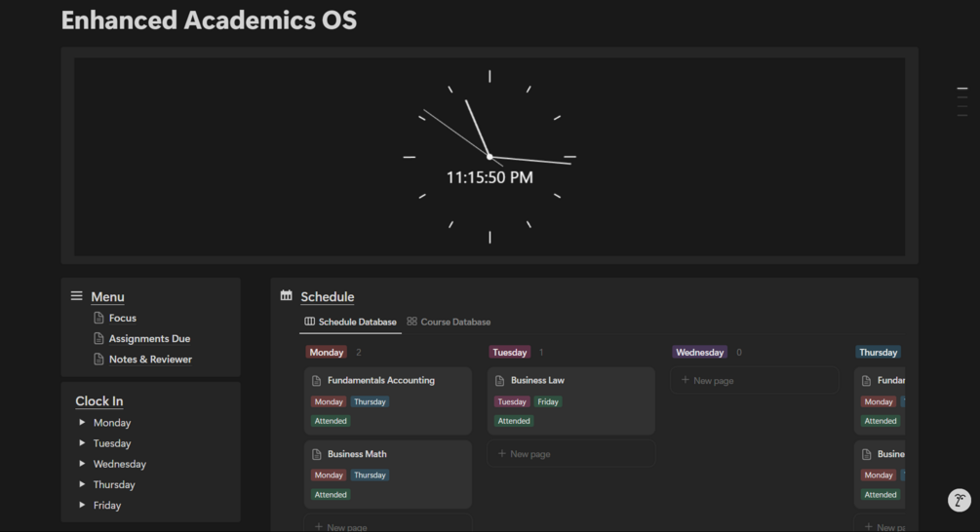Screen dimensions: 980x532
Task: Click the Wednesday column group header tag
Action: tap(699, 352)
